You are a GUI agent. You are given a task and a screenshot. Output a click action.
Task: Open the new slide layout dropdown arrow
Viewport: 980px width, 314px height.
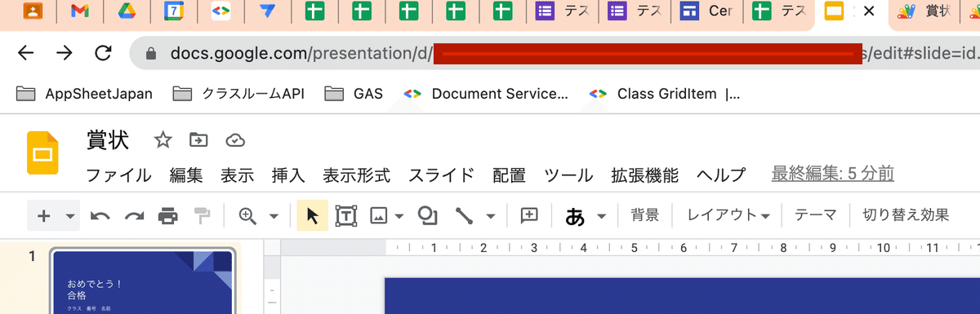[x=71, y=216]
